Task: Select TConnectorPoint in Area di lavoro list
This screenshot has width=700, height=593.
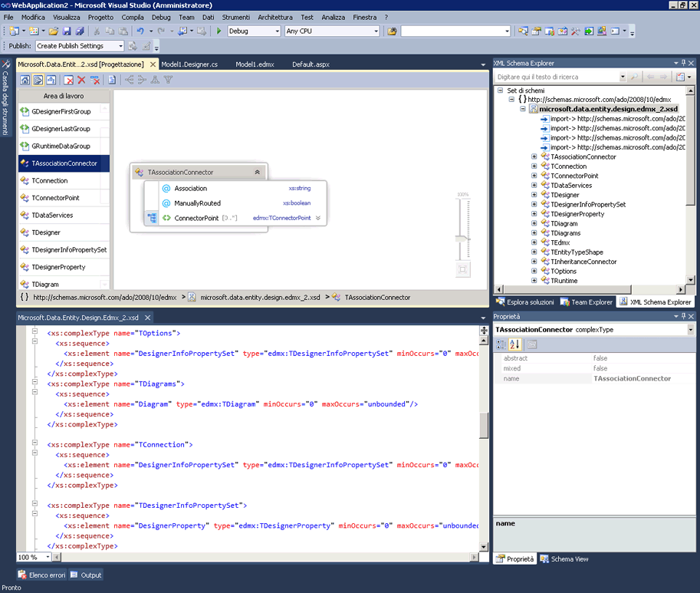Action: pos(64,198)
